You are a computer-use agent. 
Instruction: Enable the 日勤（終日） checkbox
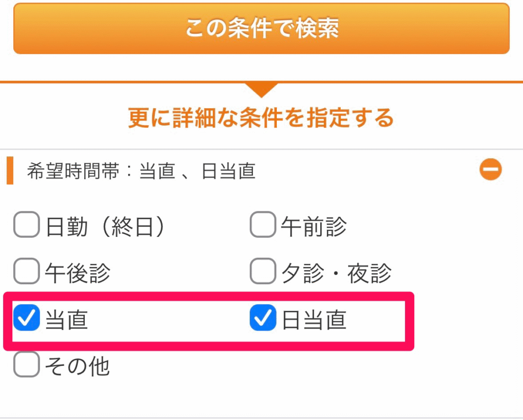(x=27, y=226)
